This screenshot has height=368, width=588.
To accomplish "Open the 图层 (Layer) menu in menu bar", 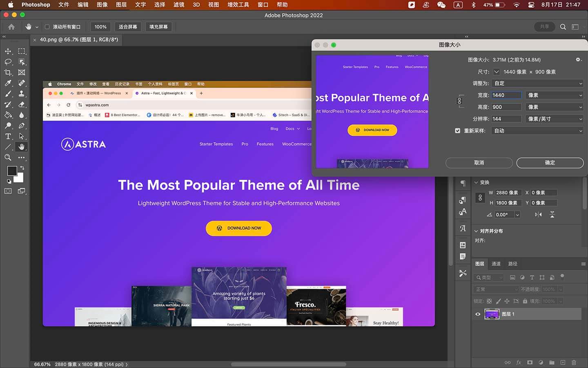I will [x=121, y=4].
